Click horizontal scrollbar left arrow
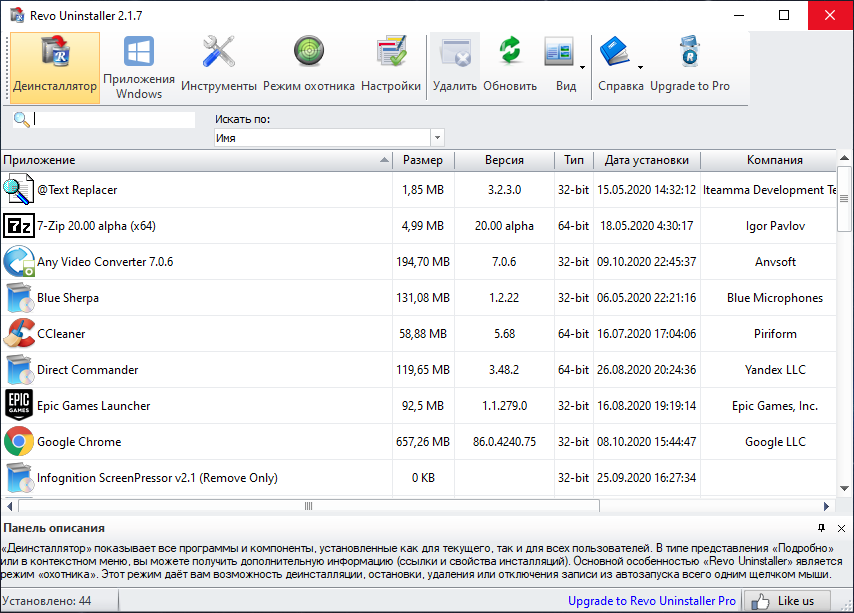The width and height of the screenshot is (854, 613). click(x=9, y=506)
